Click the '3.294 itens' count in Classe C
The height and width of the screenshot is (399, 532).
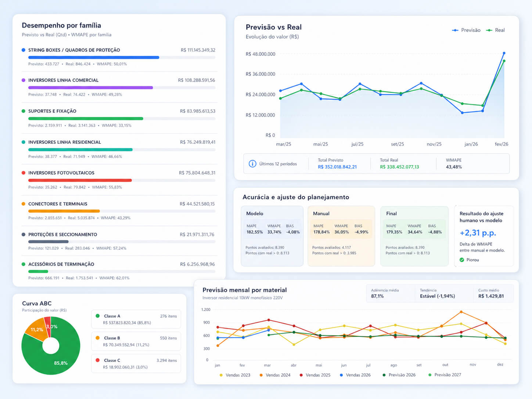tap(167, 360)
